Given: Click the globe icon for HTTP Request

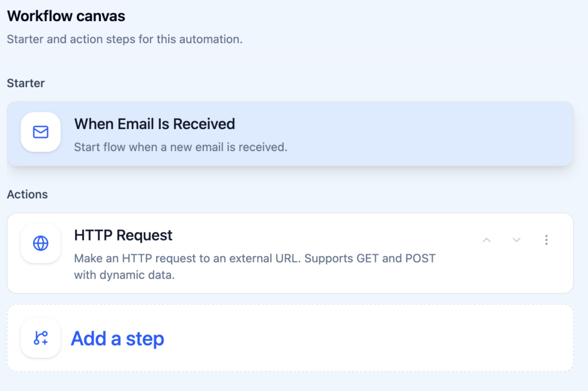Looking at the screenshot, I should [x=41, y=243].
